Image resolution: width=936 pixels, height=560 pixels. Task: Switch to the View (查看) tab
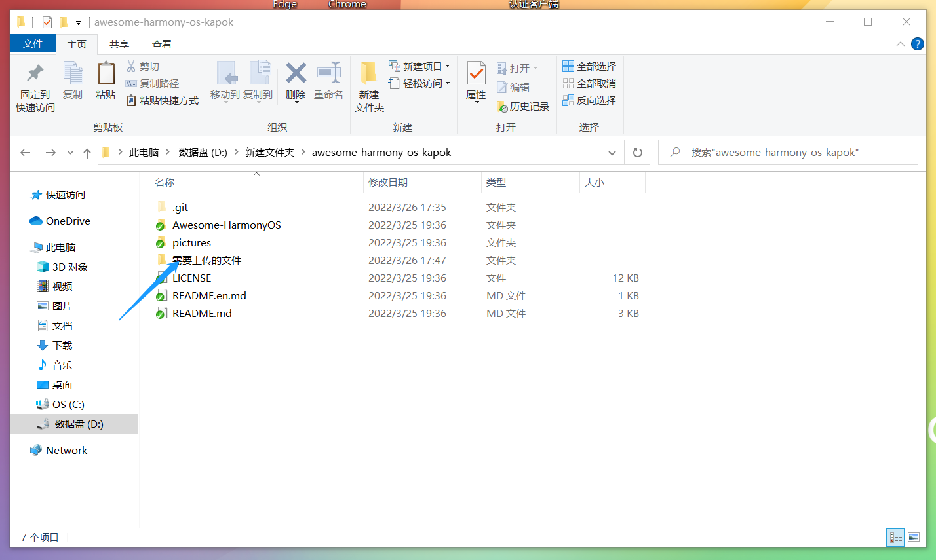tap(162, 44)
